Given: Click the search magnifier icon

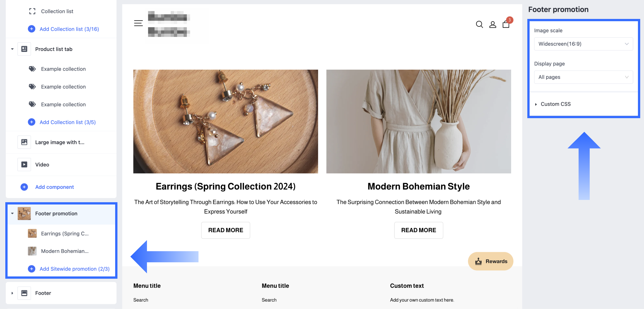Looking at the screenshot, I should click(x=479, y=24).
